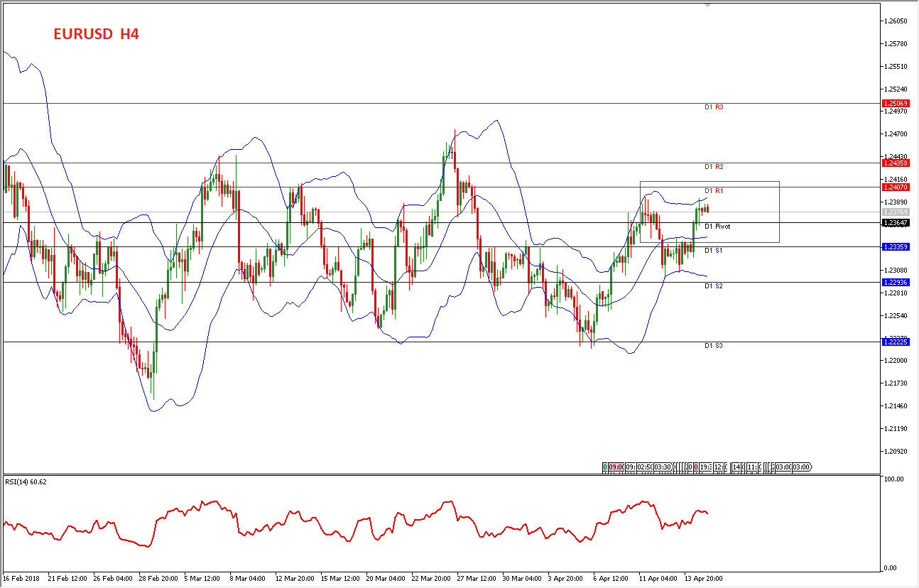Click the 1.20920 price axis value

(x=896, y=452)
